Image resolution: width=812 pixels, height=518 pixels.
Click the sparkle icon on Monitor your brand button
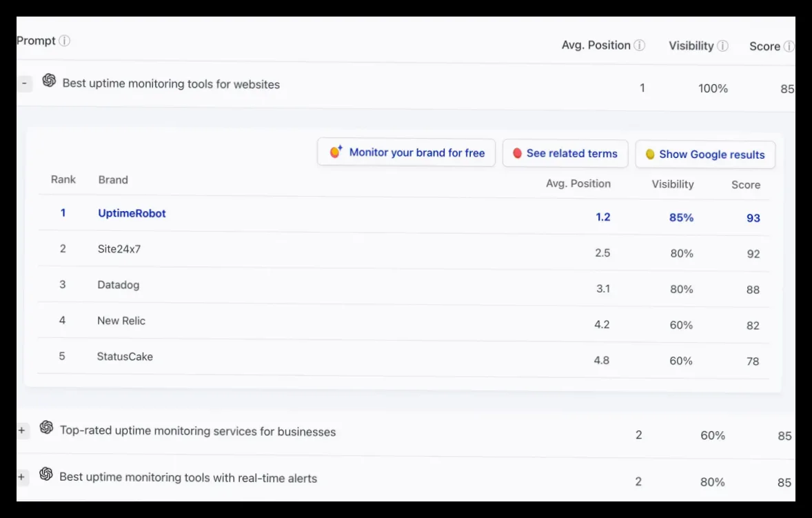click(x=336, y=152)
